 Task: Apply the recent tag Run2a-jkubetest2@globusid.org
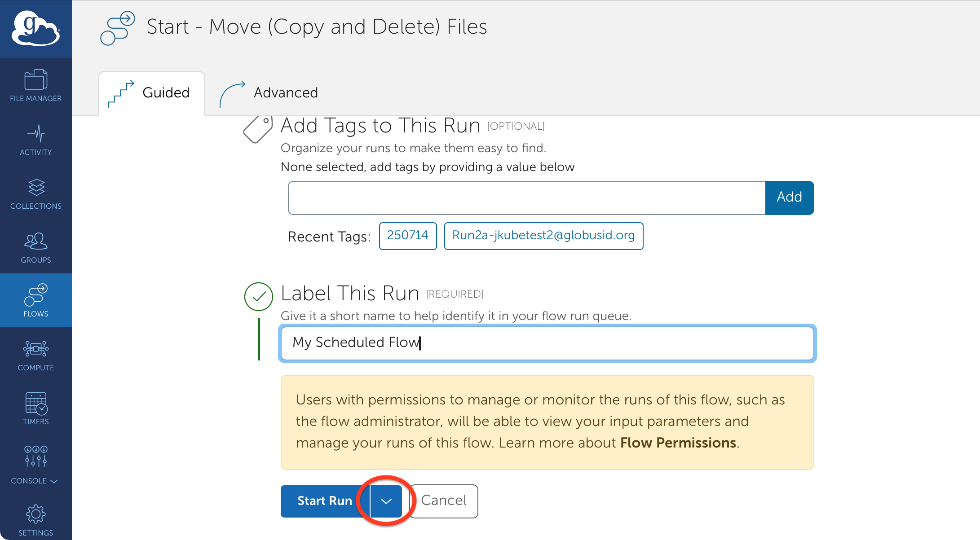[x=543, y=236]
